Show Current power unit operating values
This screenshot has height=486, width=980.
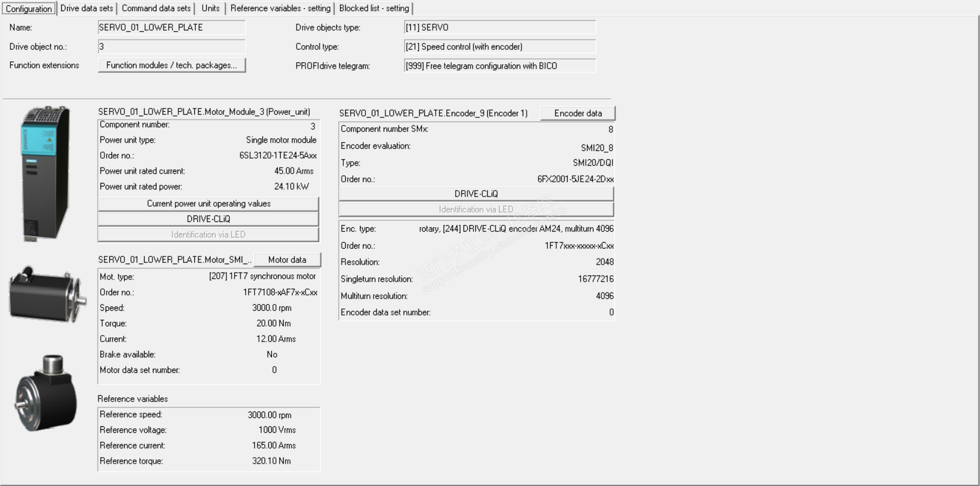pos(208,203)
